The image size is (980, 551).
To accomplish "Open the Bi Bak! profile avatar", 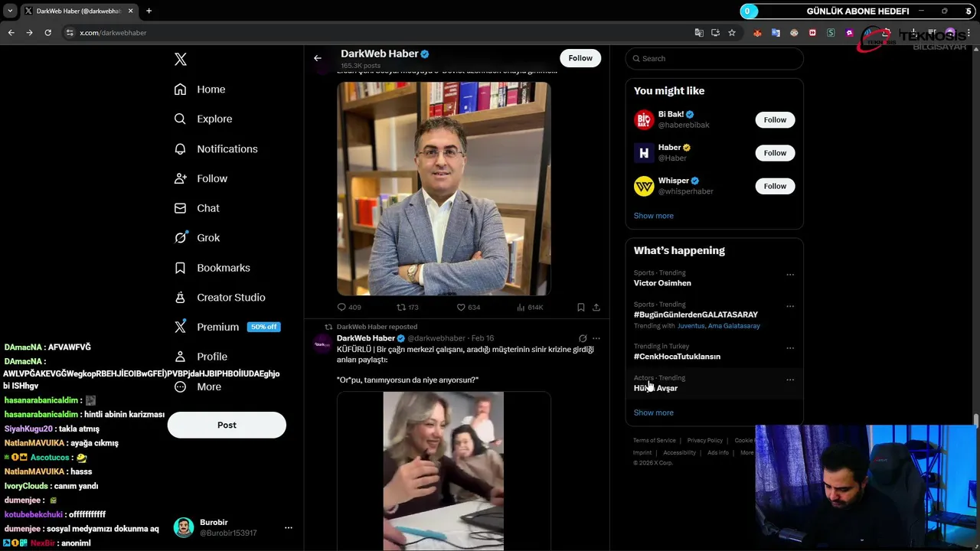I will (644, 119).
